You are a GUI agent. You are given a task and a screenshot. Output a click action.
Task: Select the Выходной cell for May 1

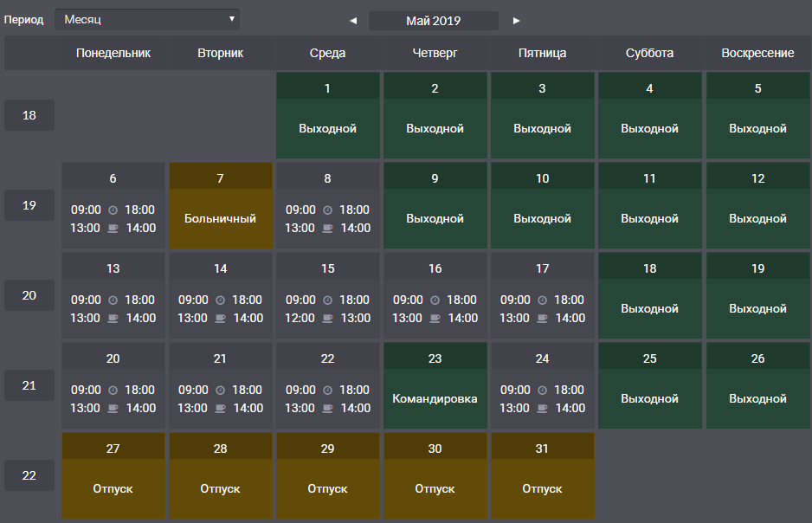click(x=327, y=128)
